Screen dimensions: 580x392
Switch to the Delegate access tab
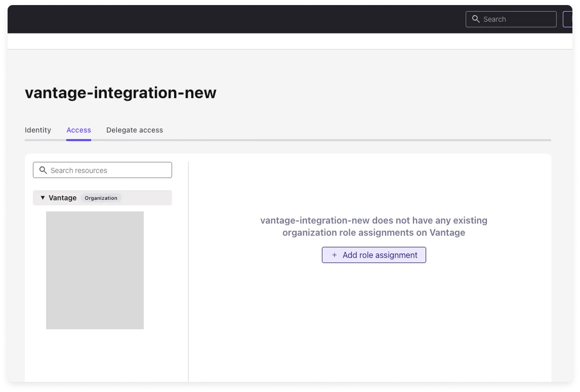coord(135,130)
